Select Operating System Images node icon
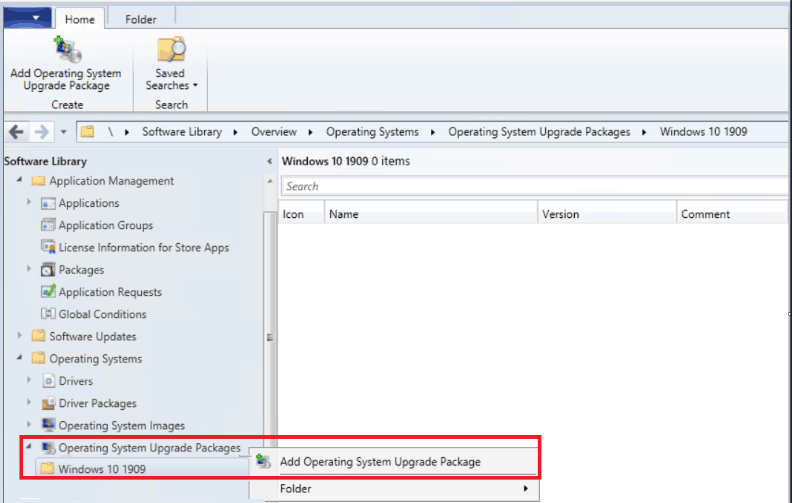Screen dimensions: 792x503 pyautogui.click(x=48, y=425)
